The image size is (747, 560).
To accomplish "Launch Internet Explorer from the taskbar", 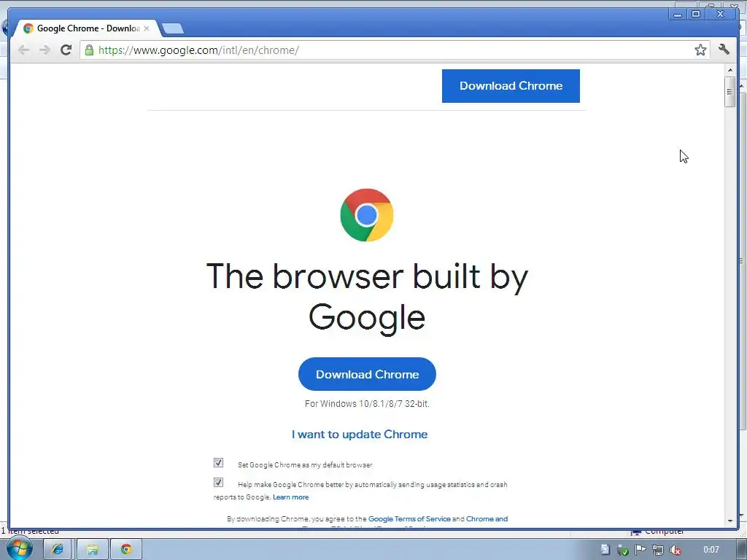I will pyautogui.click(x=57, y=550).
